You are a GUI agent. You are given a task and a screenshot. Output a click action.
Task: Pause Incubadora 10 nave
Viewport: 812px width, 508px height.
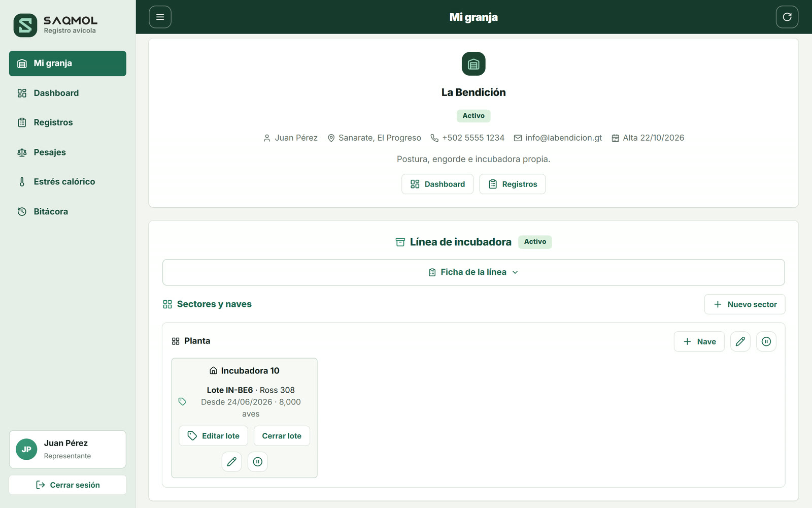[x=258, y=462]
